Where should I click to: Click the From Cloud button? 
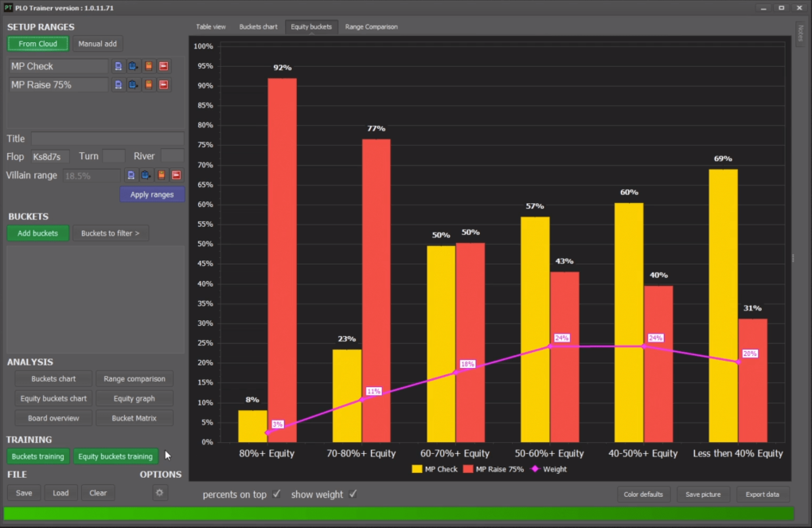pos(37,44)
